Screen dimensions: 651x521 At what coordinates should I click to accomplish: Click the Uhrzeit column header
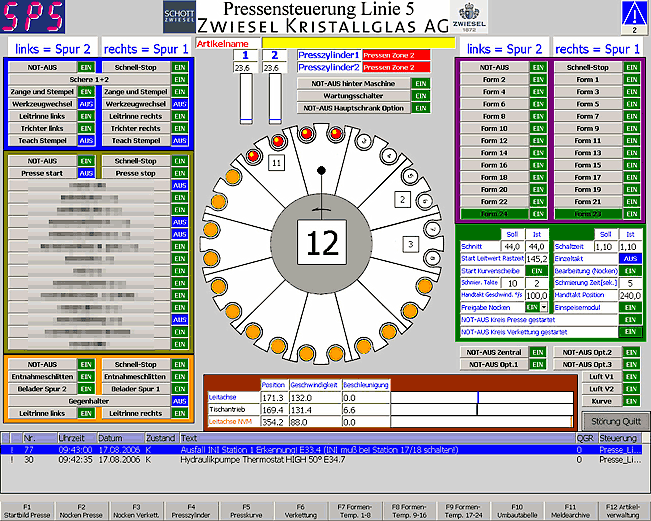(x=77, y=438)
